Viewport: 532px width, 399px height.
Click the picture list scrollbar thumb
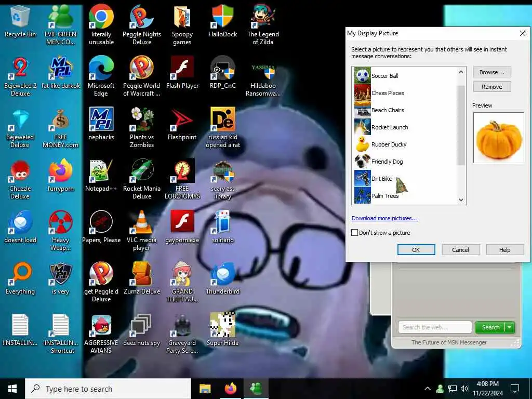[461, 125]
